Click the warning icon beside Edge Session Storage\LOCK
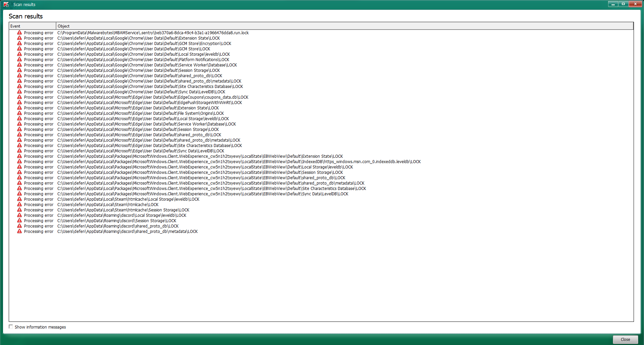Image resolution: width=644 pixels, height=345 pixels. 19,129
